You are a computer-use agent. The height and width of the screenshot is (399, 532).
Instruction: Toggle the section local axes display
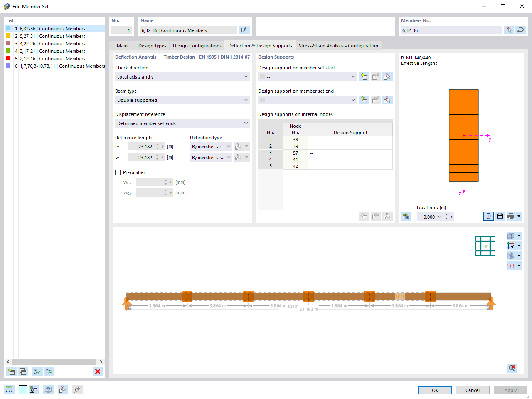pyautogui.click(x=489, y=216)
